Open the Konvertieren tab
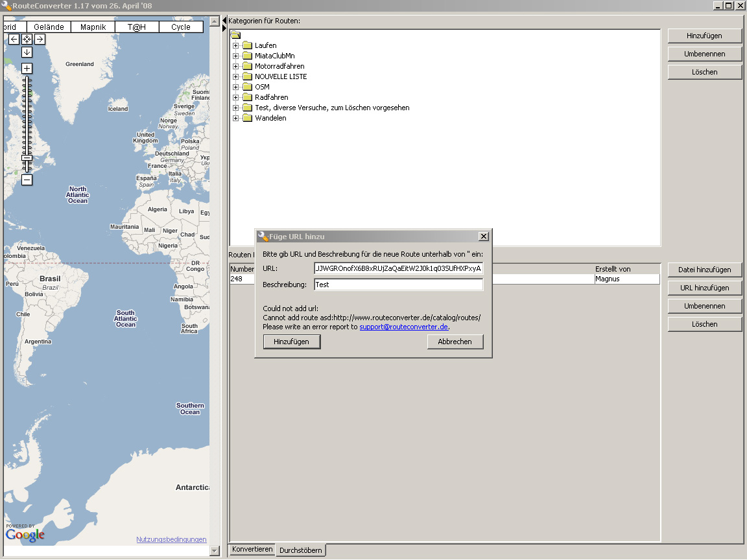The width and height of the screenshot is (747, 560). point(252,549)
